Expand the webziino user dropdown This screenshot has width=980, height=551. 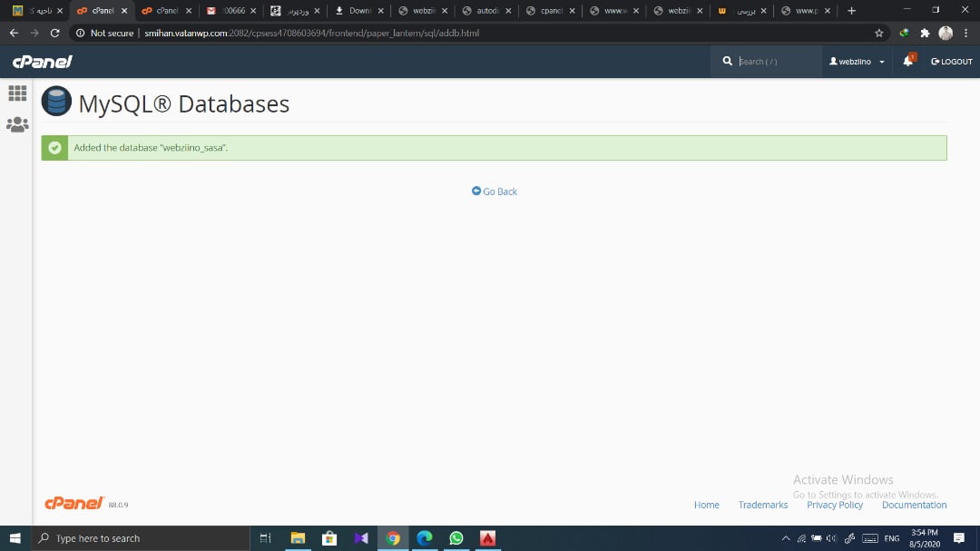click(857, 62)
